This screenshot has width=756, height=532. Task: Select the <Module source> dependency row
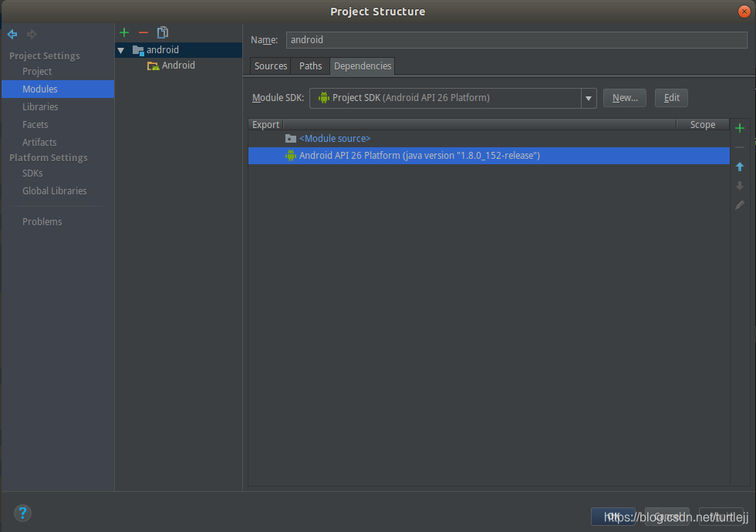pyautogui.click(x=489, y=139)
